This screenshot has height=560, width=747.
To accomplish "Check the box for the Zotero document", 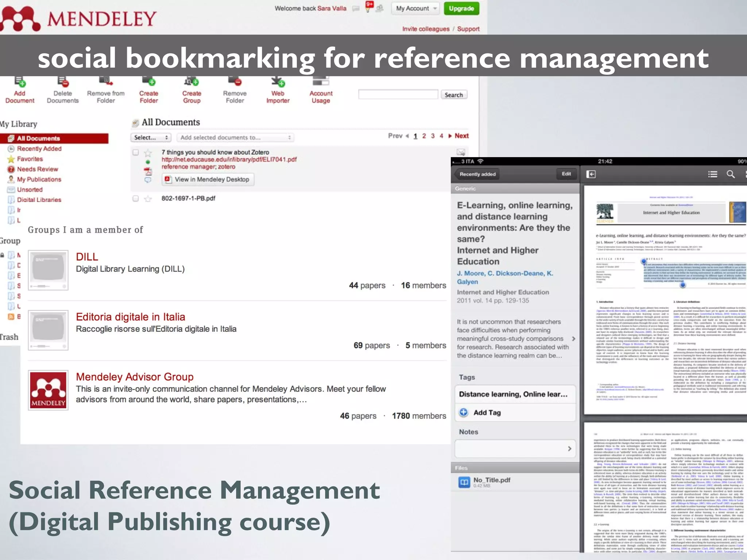I will pyautogui.click(x=135, y=152).
